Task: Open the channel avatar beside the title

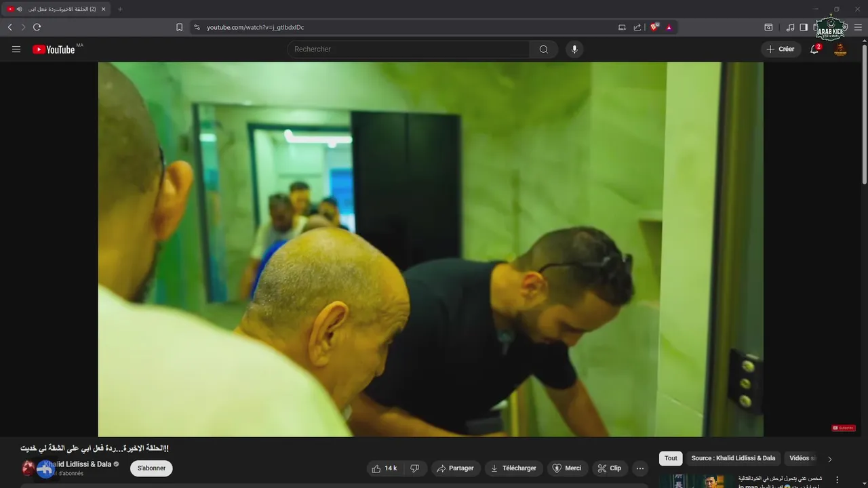Action: coord(28,468)
